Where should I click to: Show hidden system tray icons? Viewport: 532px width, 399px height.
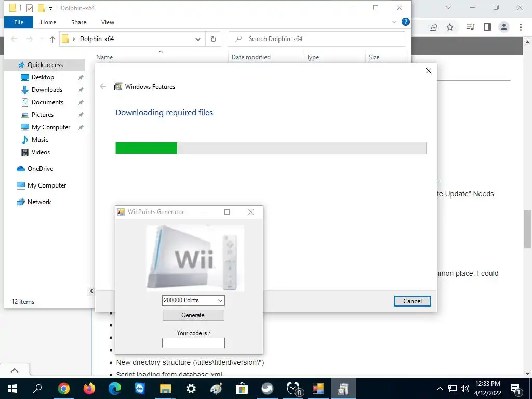(440, 389)
